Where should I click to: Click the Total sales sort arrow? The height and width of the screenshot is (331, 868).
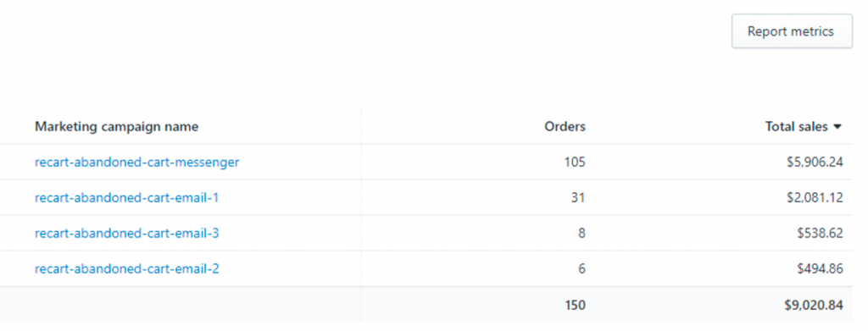click(x=837, y=127)
